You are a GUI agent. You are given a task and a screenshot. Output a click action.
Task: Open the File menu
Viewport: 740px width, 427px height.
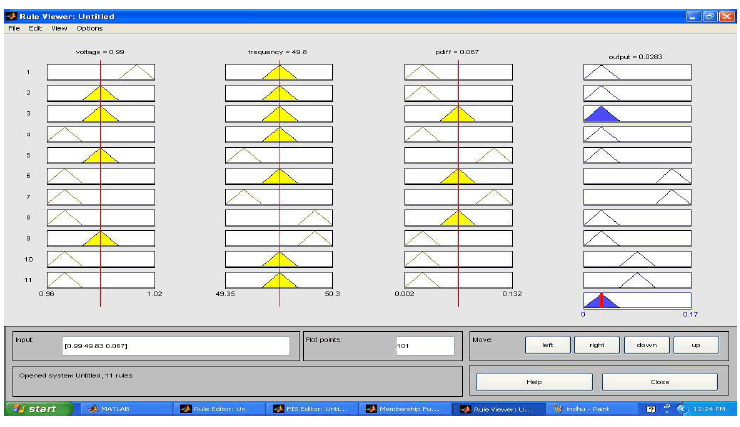(14, 28)
